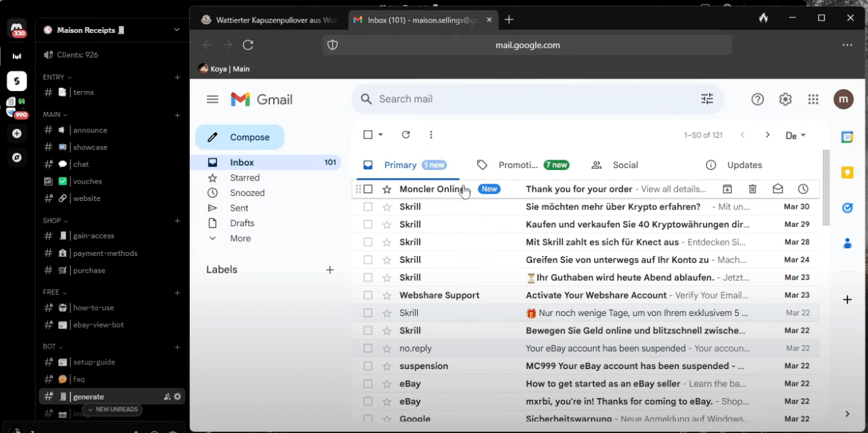Click the Compose button
Image resolution: width=868 pixels, height=433 pixels.
point(240,137)
